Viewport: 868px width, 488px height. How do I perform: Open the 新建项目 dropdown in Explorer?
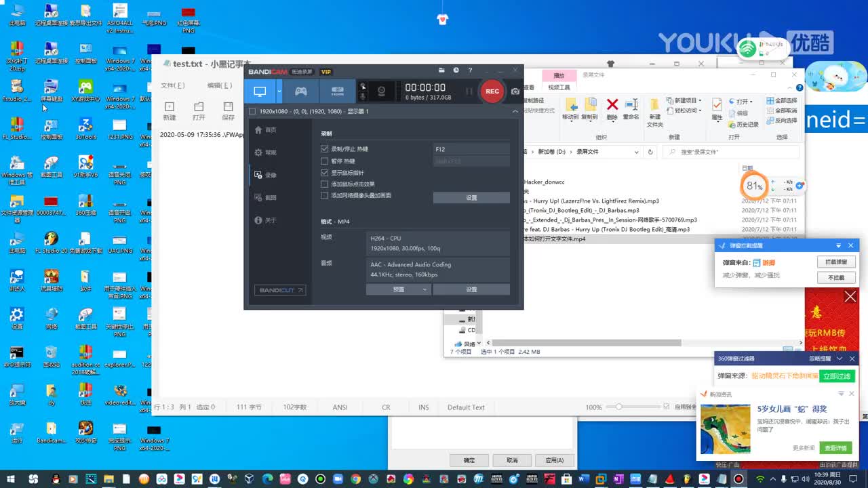pos(686,101)
